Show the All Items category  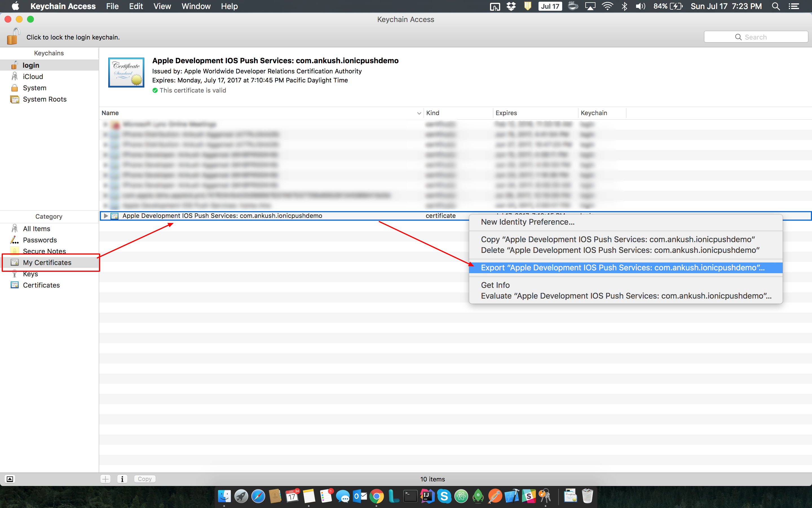click(x=49, y=229)
